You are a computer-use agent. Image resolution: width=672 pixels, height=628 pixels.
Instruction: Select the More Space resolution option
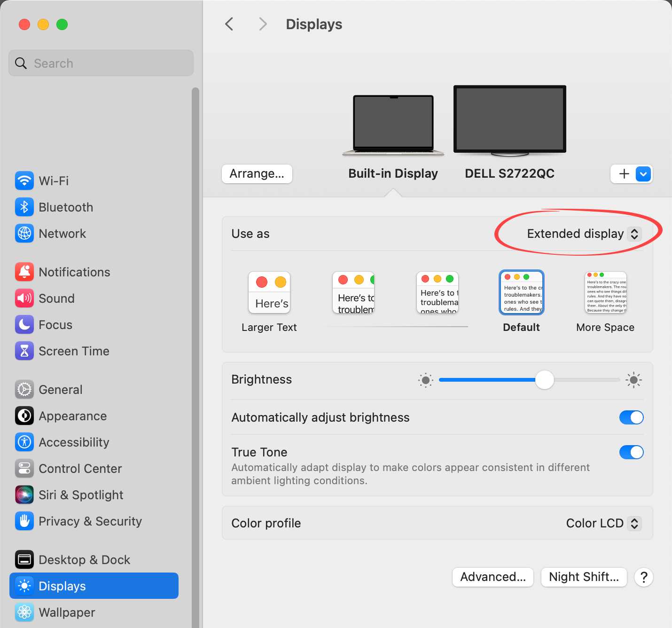605,293
